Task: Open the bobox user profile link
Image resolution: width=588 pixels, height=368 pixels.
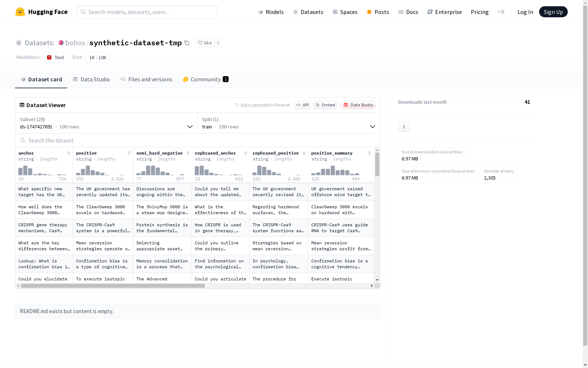Action: click(75, 43)
